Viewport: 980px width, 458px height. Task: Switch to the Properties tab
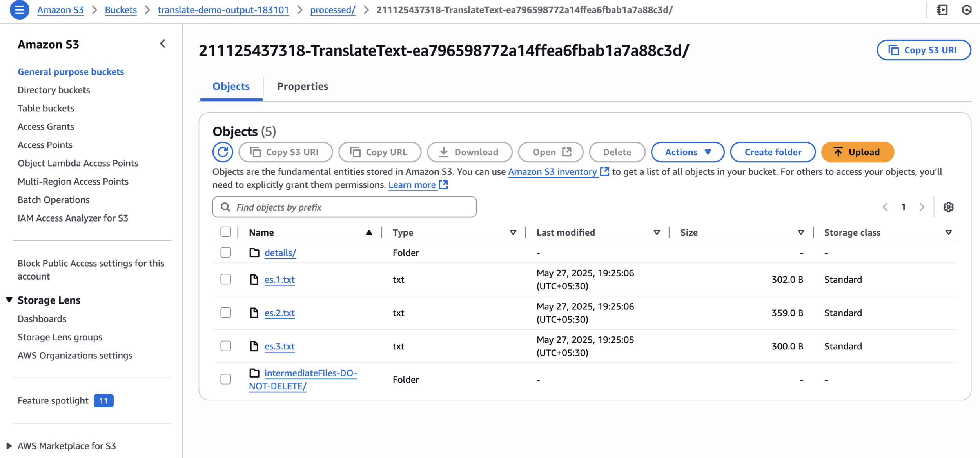pos(303,86)
